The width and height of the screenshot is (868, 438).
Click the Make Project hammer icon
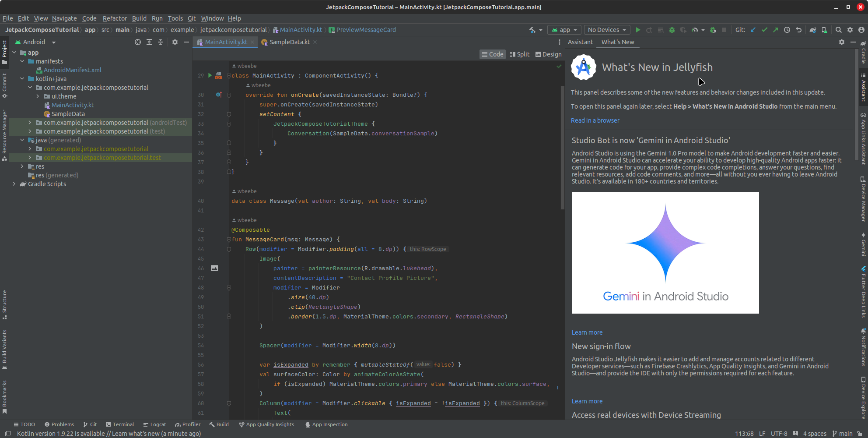[x=532, y=30]
